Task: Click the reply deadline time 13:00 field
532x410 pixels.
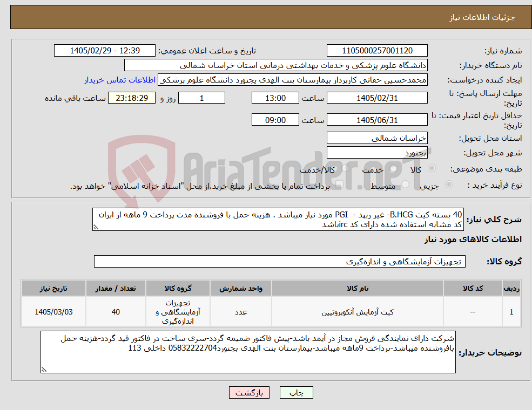Action: [x=275, y=98]
